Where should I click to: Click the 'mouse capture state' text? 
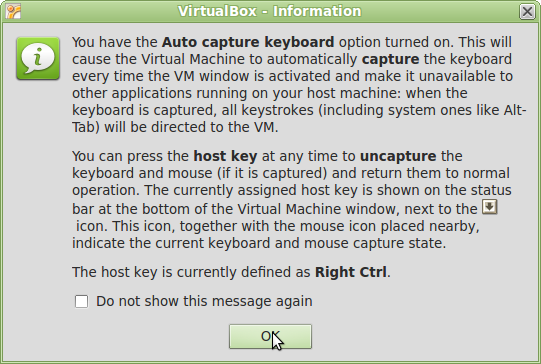(x=375, y=243)
